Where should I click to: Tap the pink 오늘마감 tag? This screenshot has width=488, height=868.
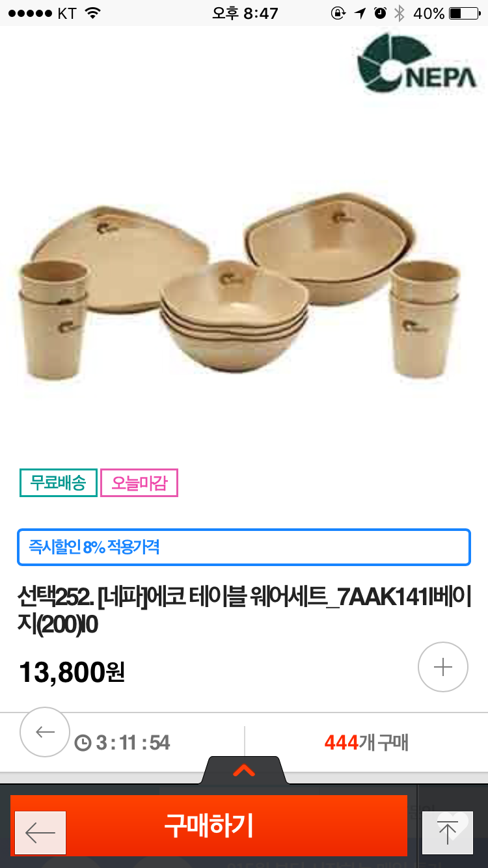click(139, 483)
